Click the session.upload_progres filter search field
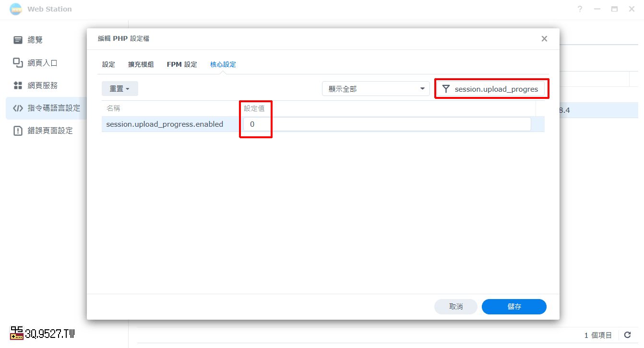Viewport: 644px width, 348px height. pyautogui.click(x=491, y=89)
